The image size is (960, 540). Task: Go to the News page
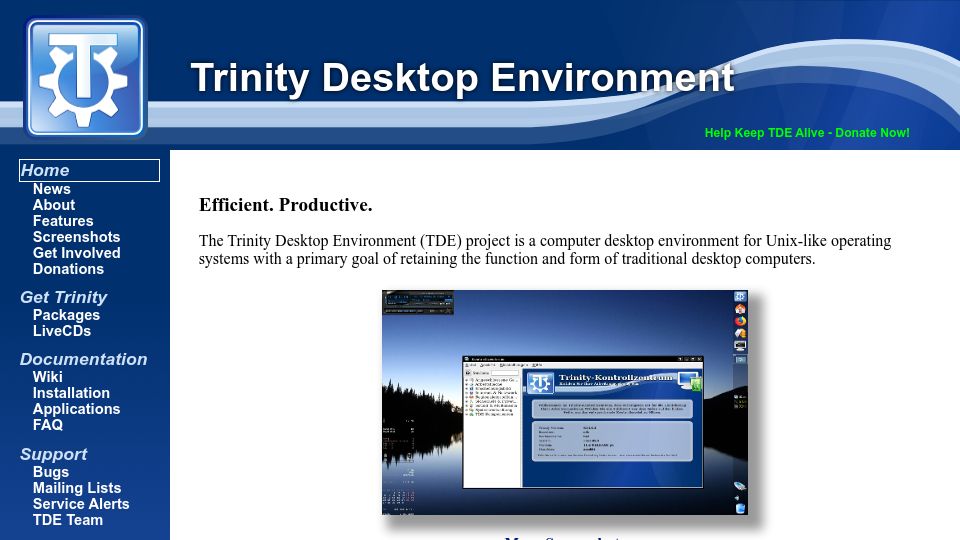point(51,189)
